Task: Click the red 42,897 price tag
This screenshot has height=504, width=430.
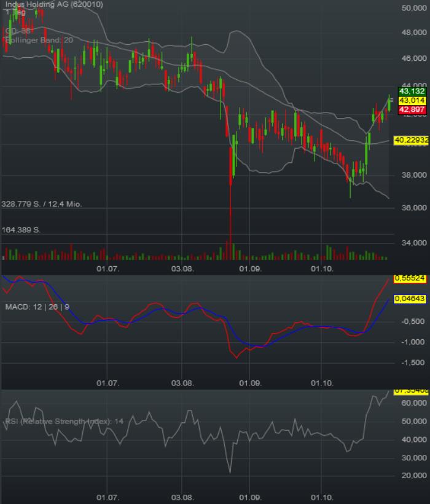Action: [x=412, y=109]
